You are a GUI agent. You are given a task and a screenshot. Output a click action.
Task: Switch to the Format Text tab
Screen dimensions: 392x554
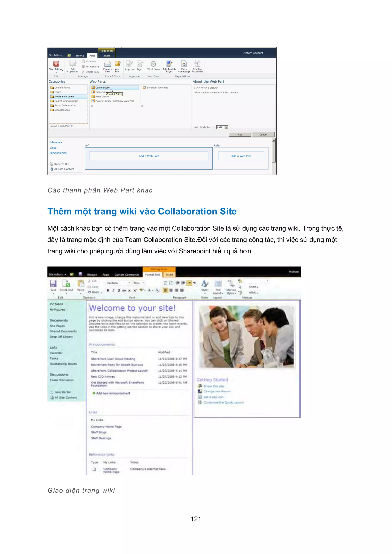tap(153, 275)
